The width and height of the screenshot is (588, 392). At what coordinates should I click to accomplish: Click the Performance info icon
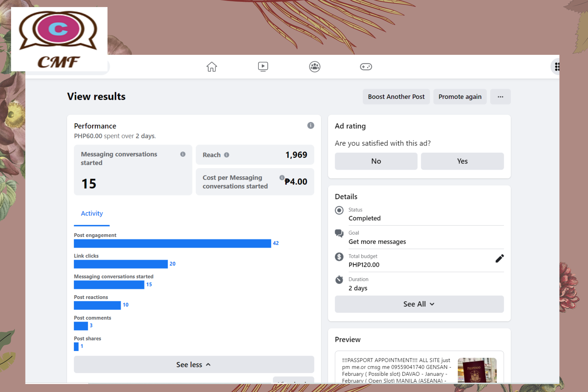coord(311,126)
